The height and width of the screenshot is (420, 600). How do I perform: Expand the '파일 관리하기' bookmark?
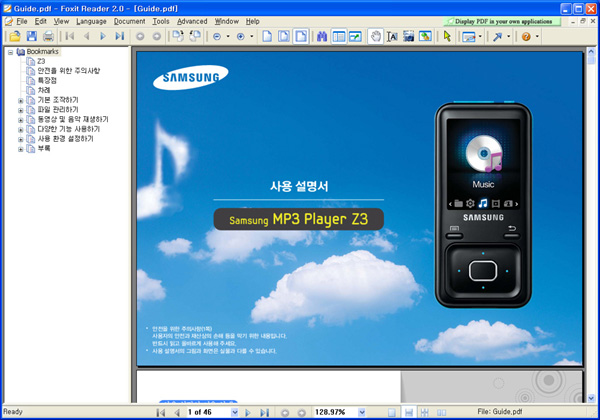(x=21, y=110)
